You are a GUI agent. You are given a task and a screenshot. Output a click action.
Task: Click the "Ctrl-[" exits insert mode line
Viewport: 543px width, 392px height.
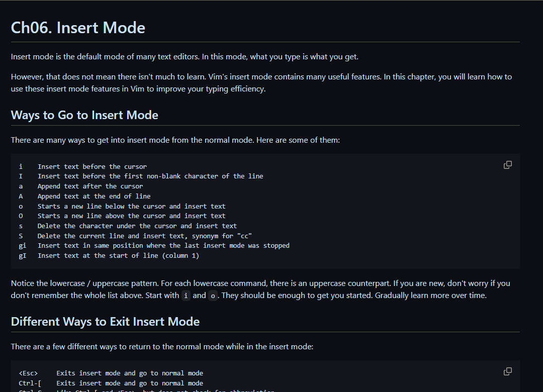pyautogui.click(x=130, y=383)
